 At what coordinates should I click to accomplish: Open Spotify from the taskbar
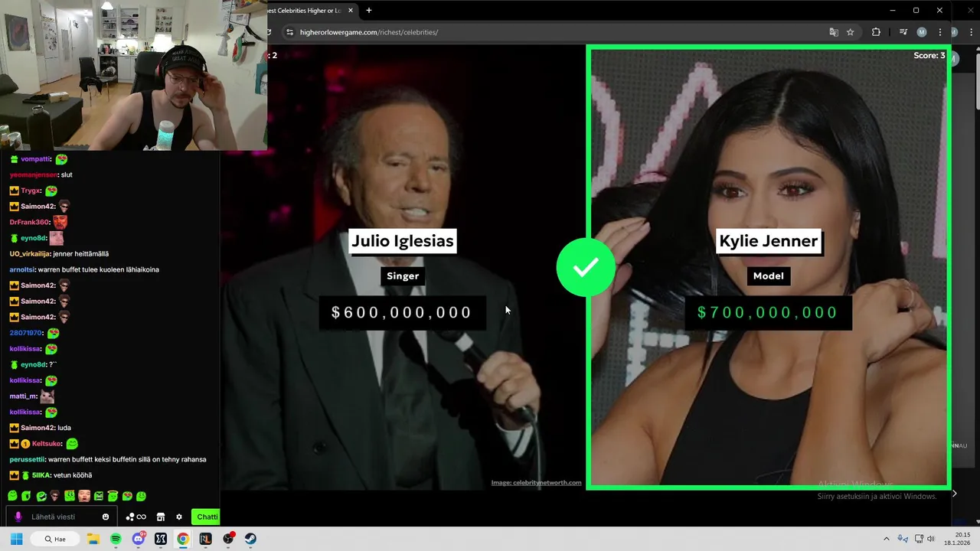click(116, 539)
